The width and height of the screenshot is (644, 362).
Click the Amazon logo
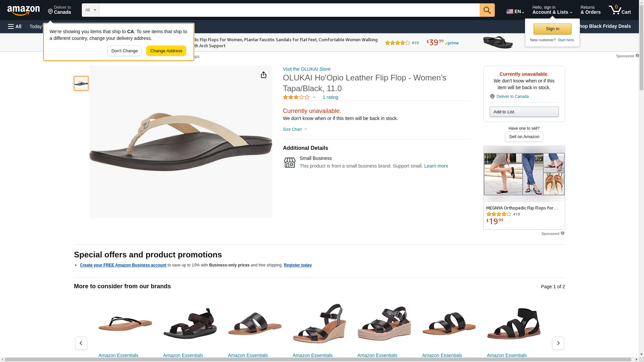pos(23,10)
